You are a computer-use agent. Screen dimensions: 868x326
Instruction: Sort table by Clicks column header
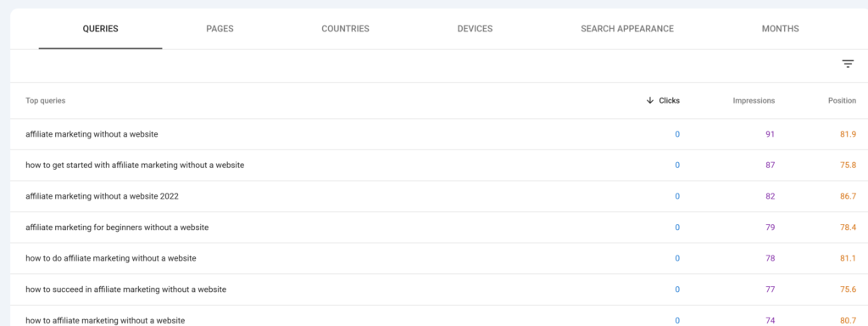[x=670, y=100]
